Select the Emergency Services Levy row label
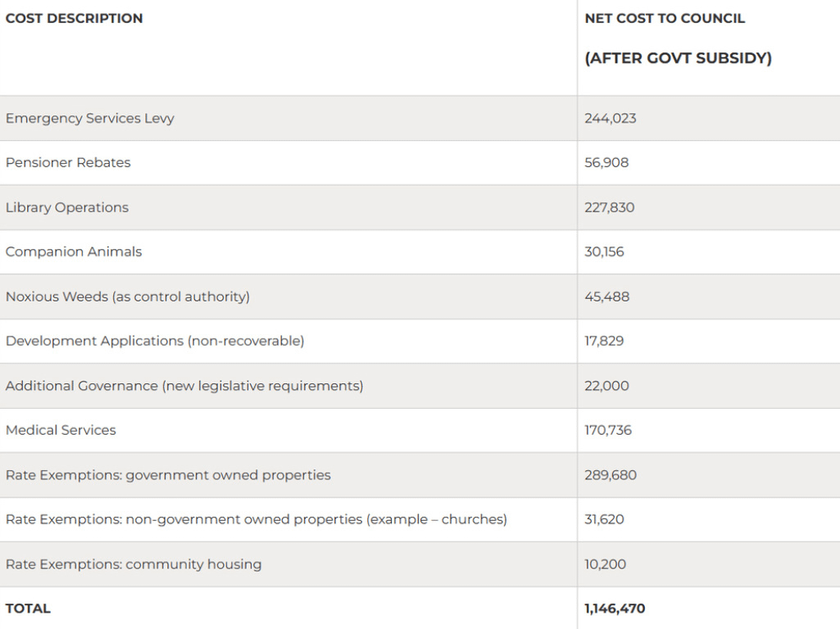The height and width of the screenshot is (629, 840). point(90,118)
